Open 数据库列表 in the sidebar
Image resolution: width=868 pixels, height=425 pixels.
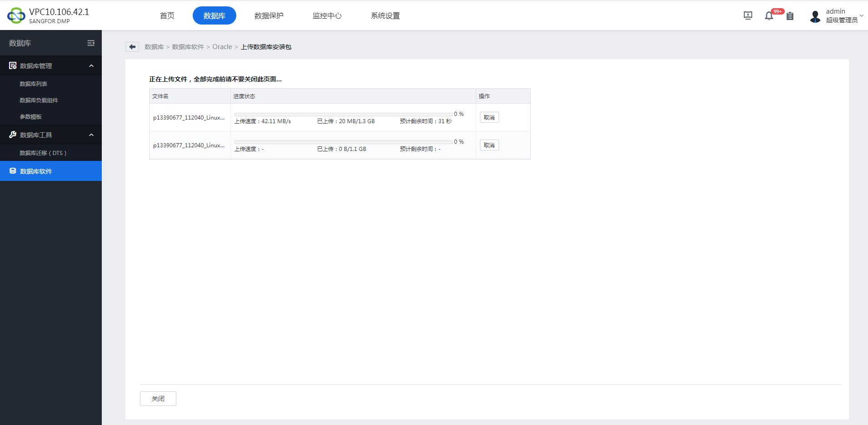coord(33,84)
